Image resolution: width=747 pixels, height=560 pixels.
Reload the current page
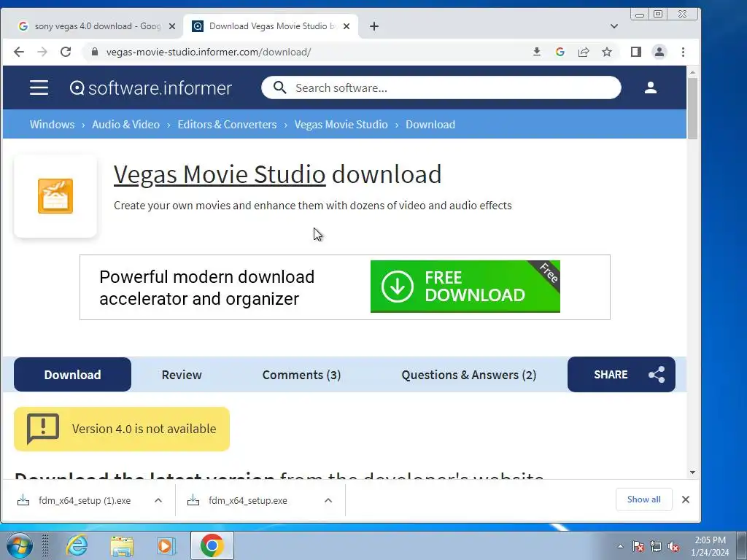pos(66,52)
